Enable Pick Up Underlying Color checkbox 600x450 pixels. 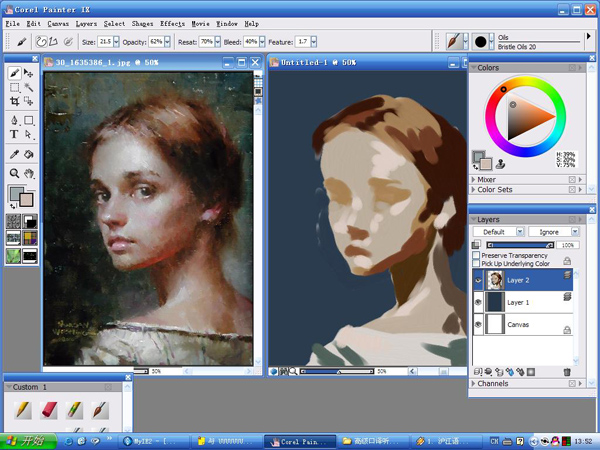pos(476,263)
